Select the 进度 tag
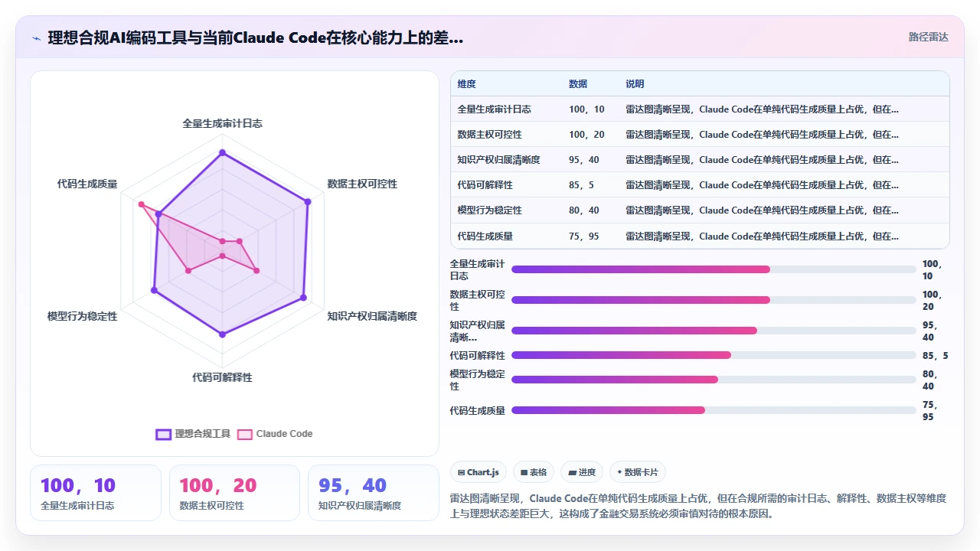Viewport: 980px width, 551px height. (582, 472)
